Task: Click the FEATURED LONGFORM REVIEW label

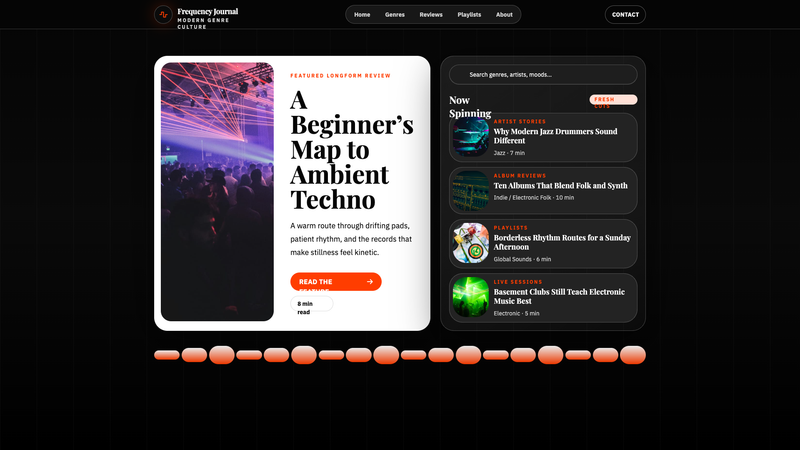Action: click(340, 76)
